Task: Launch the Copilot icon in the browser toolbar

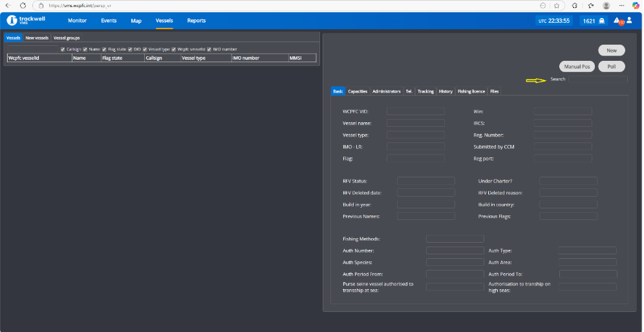Action: (x=636, y=6)
